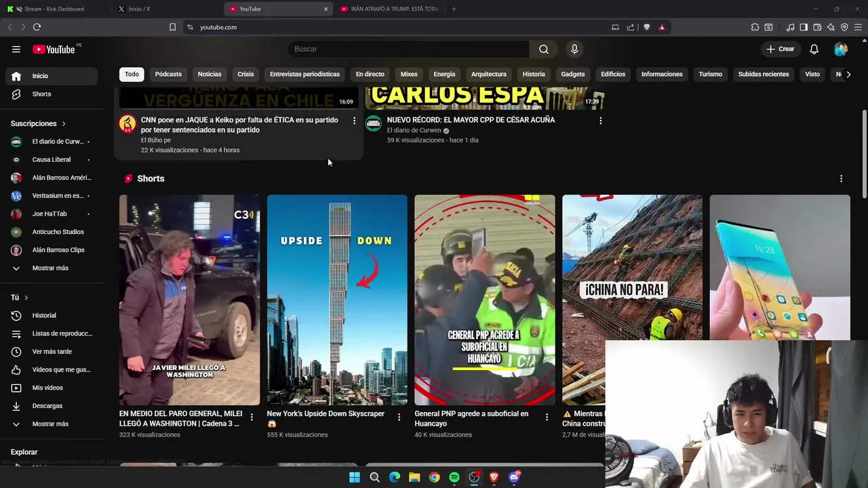Open options for the CNN Keiko video
This screenshot has height=488, width=868.
(x=354, y=121)
